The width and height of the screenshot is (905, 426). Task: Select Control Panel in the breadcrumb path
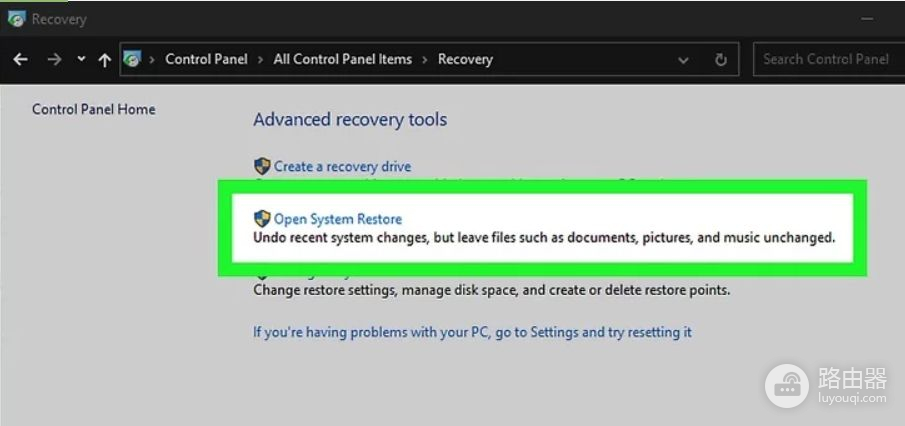[206, 59]
